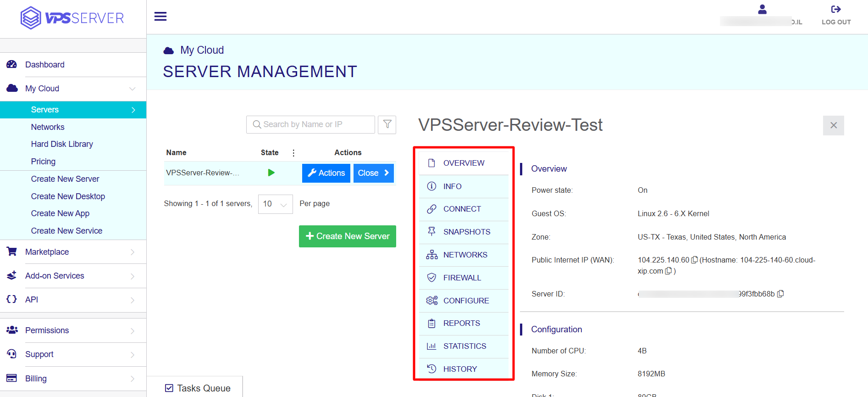Open the STATISTICS tab
Screen dimensions: 868x397
[464, 346]
